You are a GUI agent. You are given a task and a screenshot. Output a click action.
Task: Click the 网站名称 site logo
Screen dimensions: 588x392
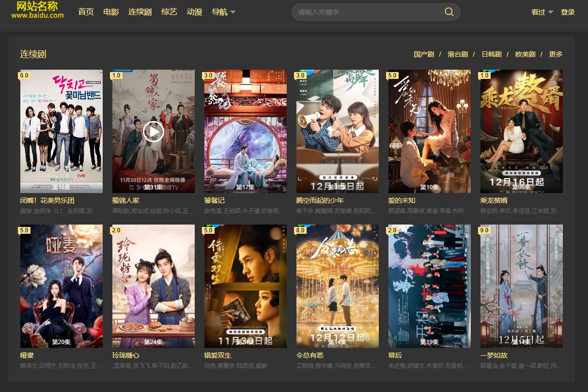[x=37, y=10]
